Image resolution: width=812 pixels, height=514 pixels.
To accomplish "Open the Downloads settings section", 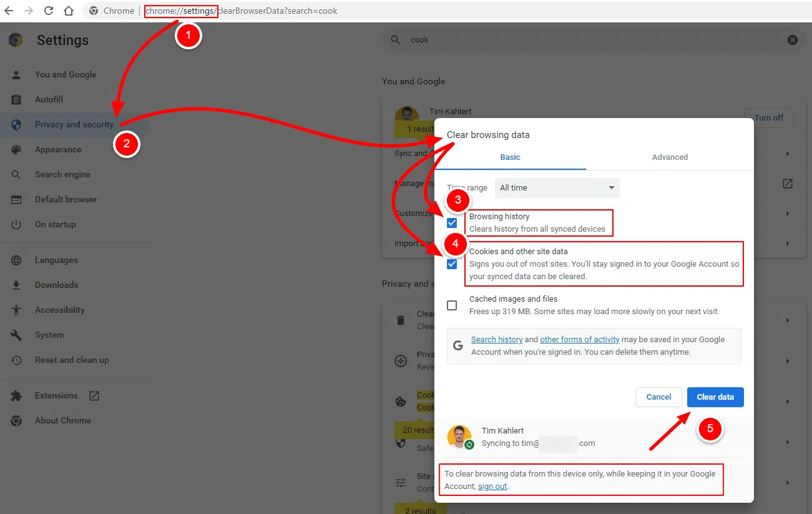I will 56,285.
